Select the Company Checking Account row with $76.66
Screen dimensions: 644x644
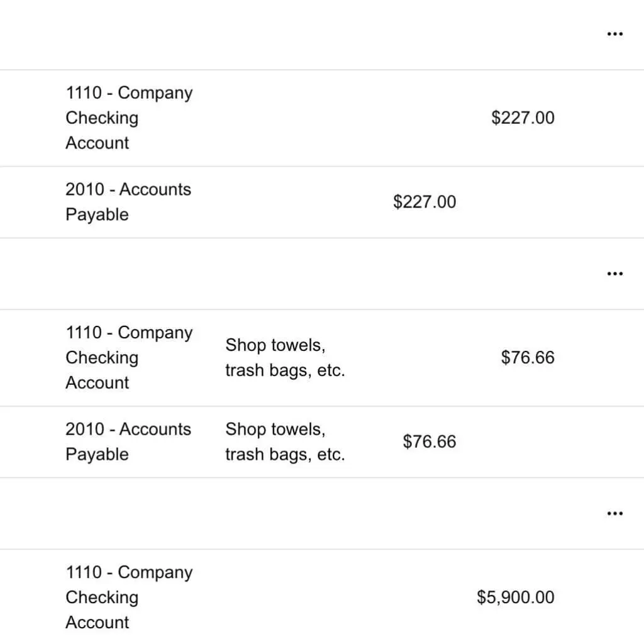click(128, 357)
